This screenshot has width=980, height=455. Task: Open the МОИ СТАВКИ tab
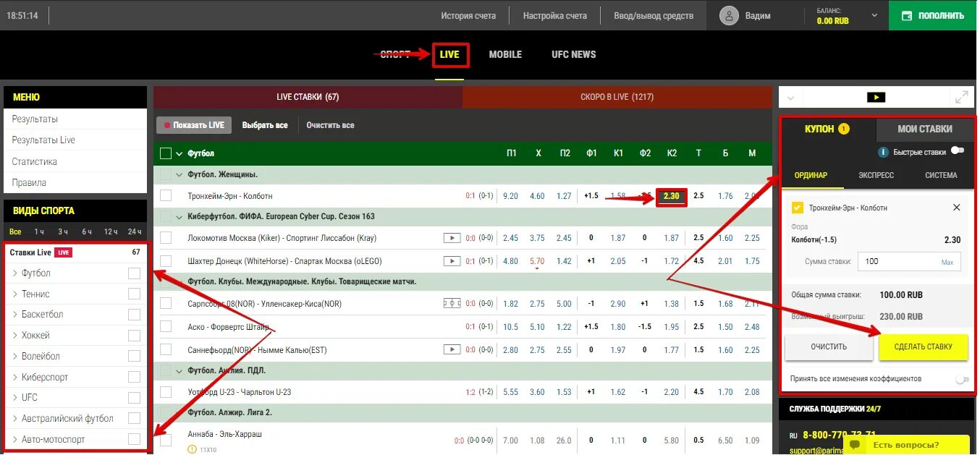click(x=925, y=129)
